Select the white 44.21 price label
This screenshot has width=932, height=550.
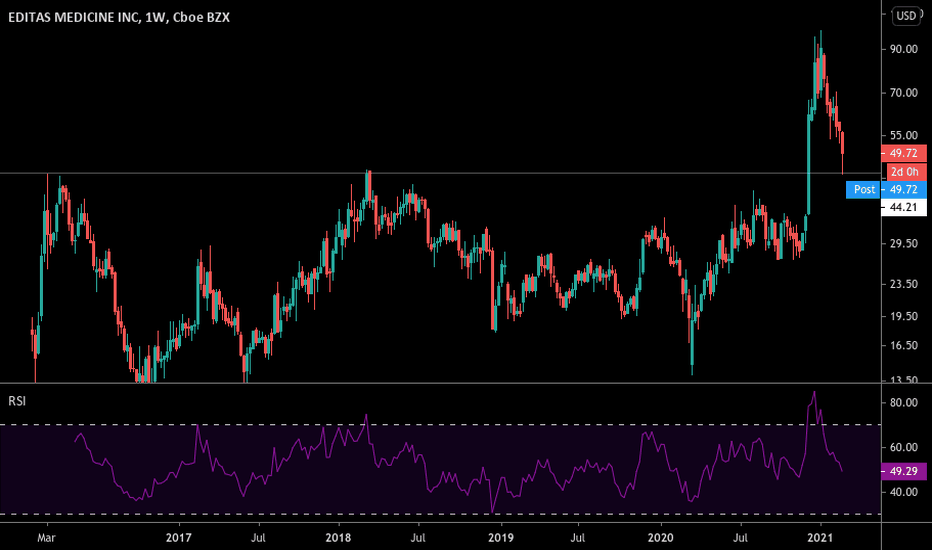pyautogui.click(x=903, y=208)
